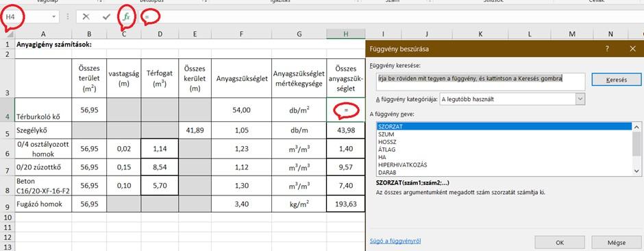The height and width of the screenshot is (251, 644).
Task: Select ÁTLAG in the function list
Action: [505, 150]
